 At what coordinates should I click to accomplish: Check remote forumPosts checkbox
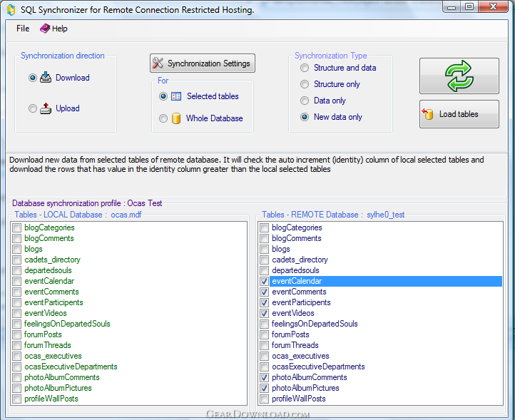(x=264, y=334)
